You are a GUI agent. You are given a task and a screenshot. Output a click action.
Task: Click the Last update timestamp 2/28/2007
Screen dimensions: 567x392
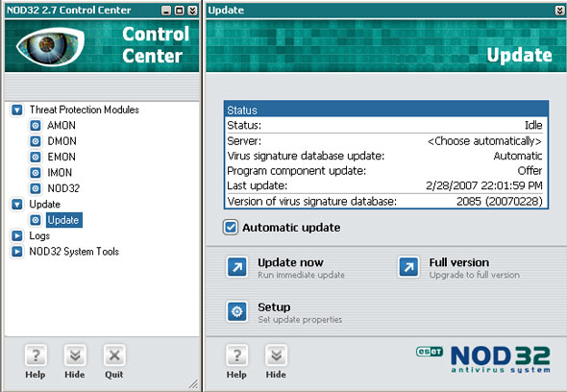484,185
